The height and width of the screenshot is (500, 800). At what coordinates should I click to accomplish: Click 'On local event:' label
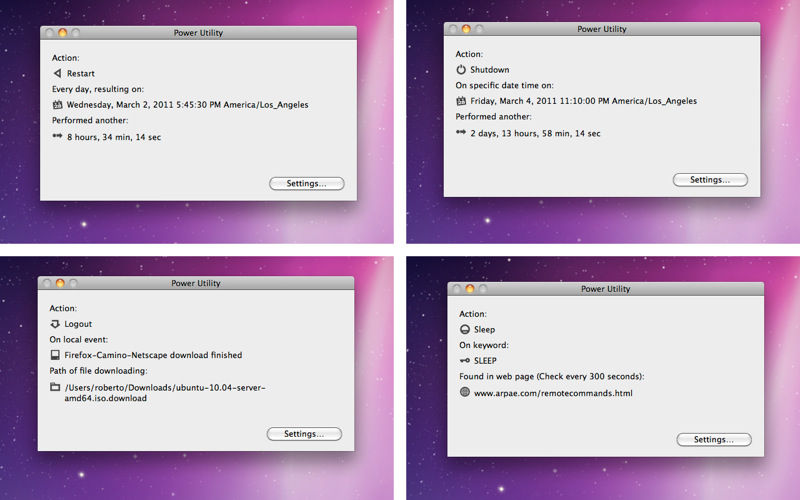pyautogui.click(x=79, y=340)
